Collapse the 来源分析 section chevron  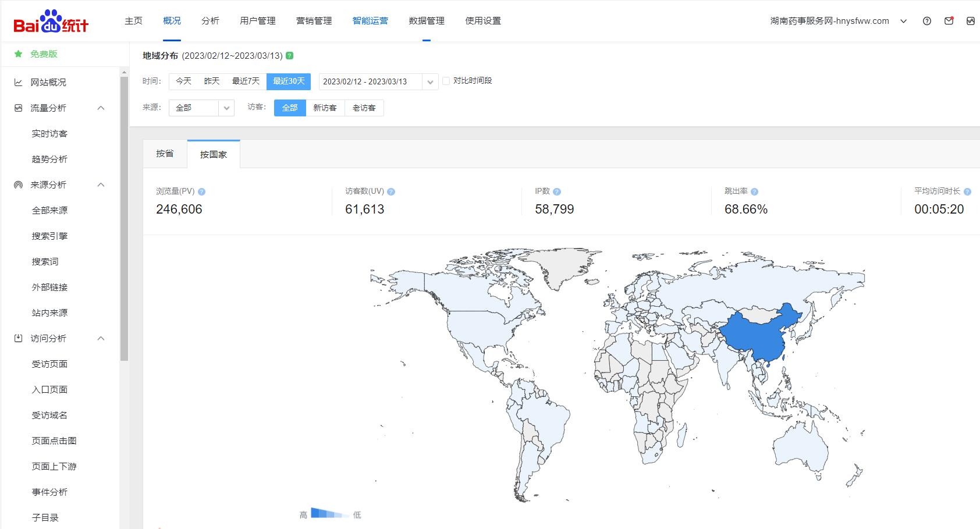click(x=101, y=185)
